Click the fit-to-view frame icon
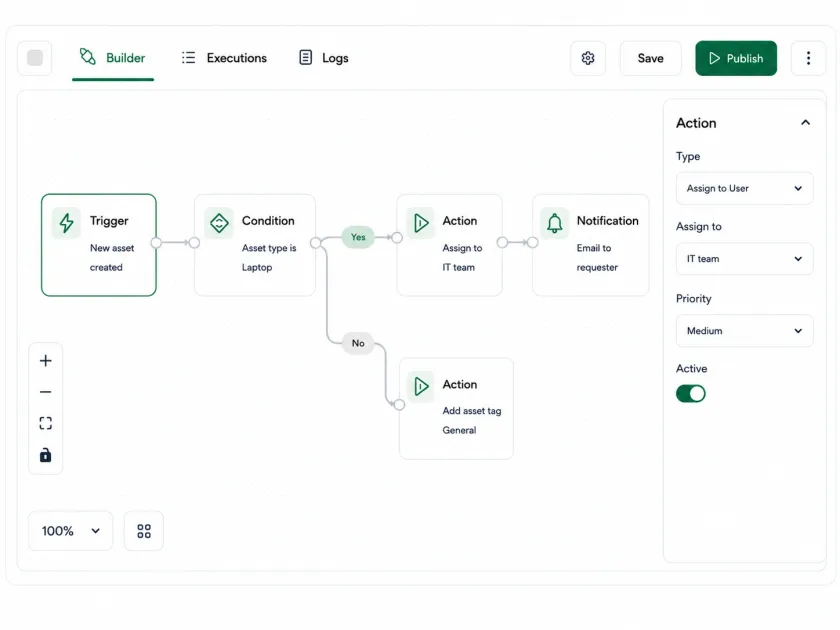 point(46,423)
